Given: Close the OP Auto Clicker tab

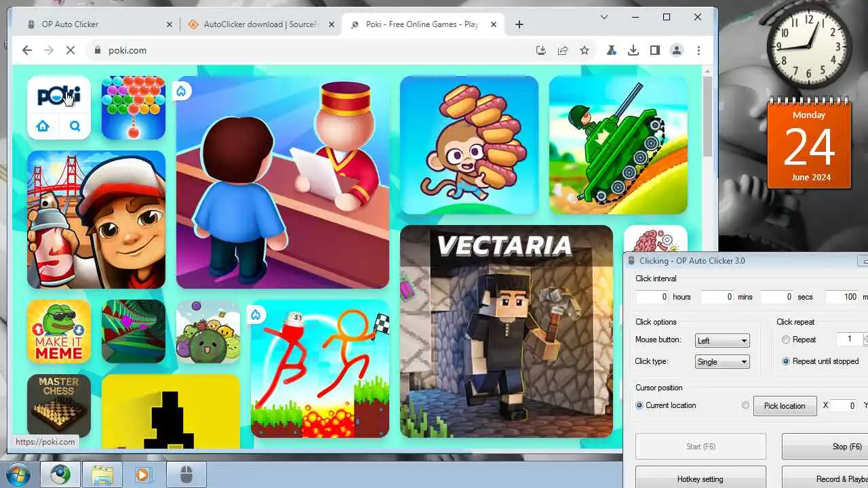Looking at the screenshot, I should point(170,24).
